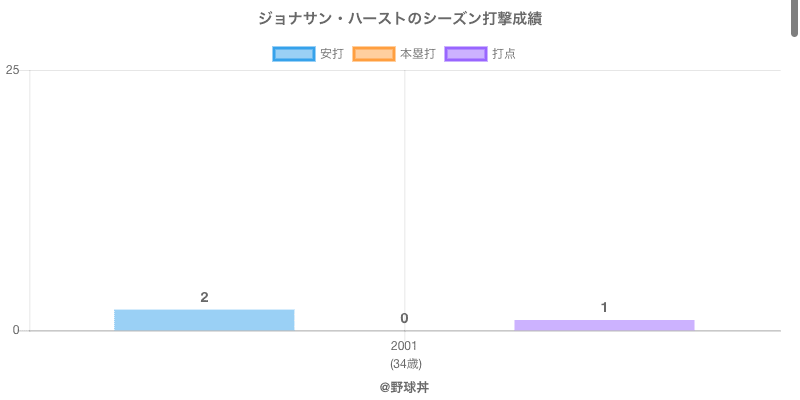Toggle the blue 安打 legend swatch
800x400 pixels.
[293, 54]
